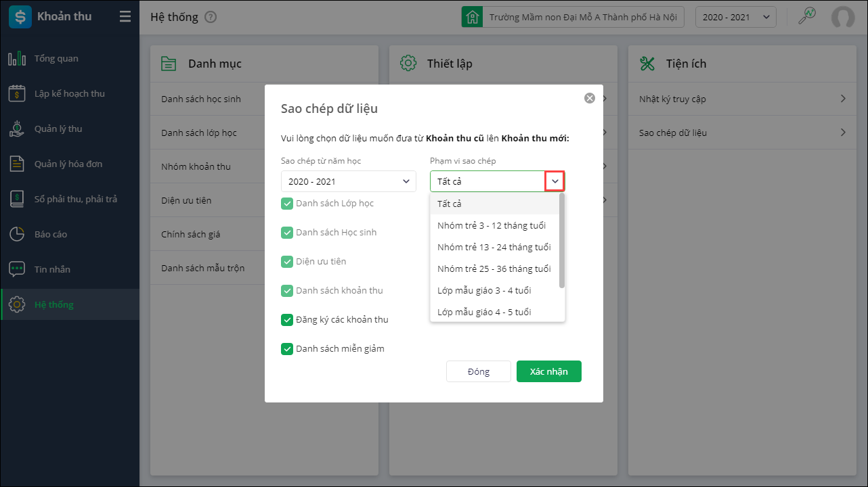Open the Tổng quan chart icon

point(17,59)
